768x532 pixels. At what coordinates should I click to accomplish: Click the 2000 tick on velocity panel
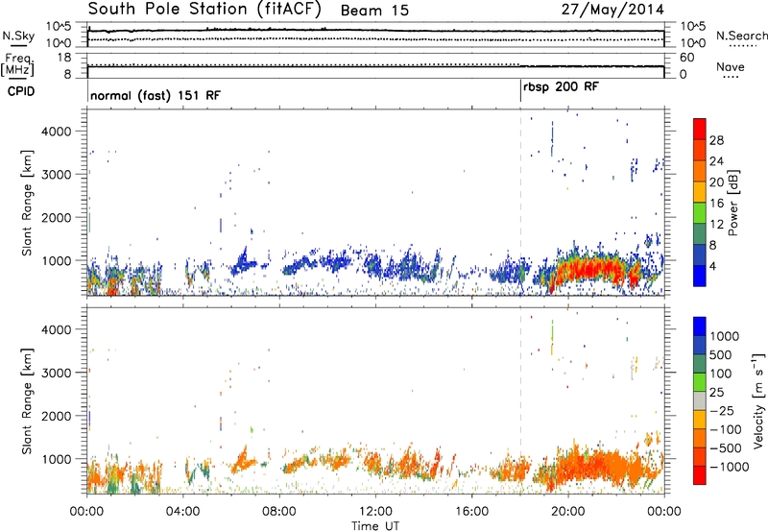coord(56,416)
